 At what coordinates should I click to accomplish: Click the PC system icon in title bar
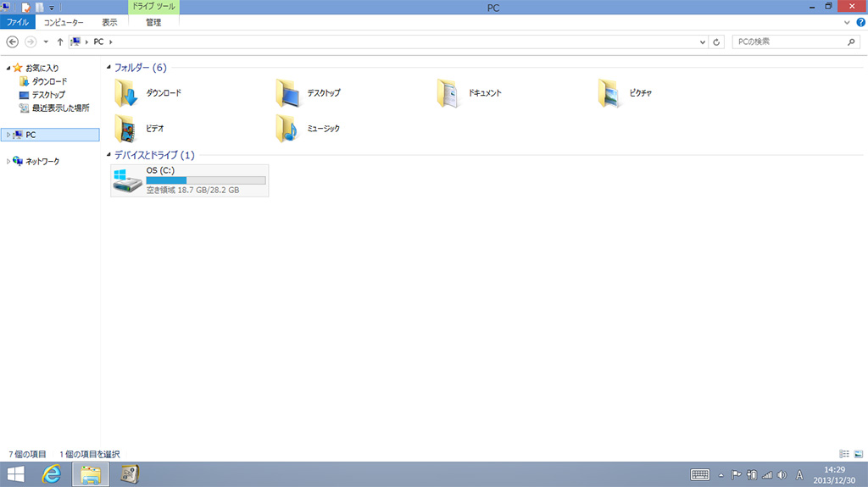(6, 7)
